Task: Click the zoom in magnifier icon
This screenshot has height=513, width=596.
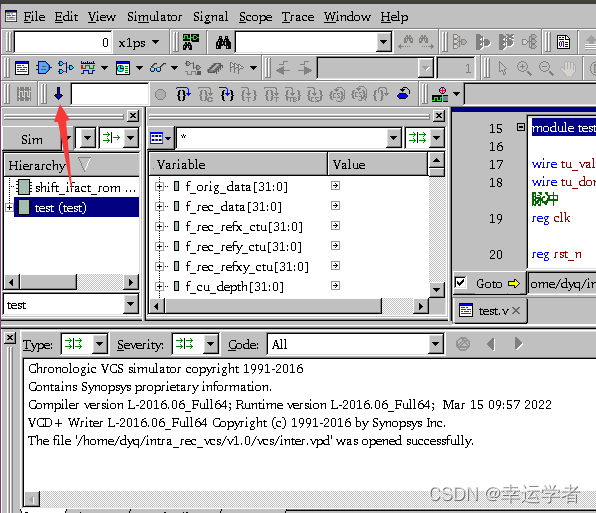Action: point(524,68)
